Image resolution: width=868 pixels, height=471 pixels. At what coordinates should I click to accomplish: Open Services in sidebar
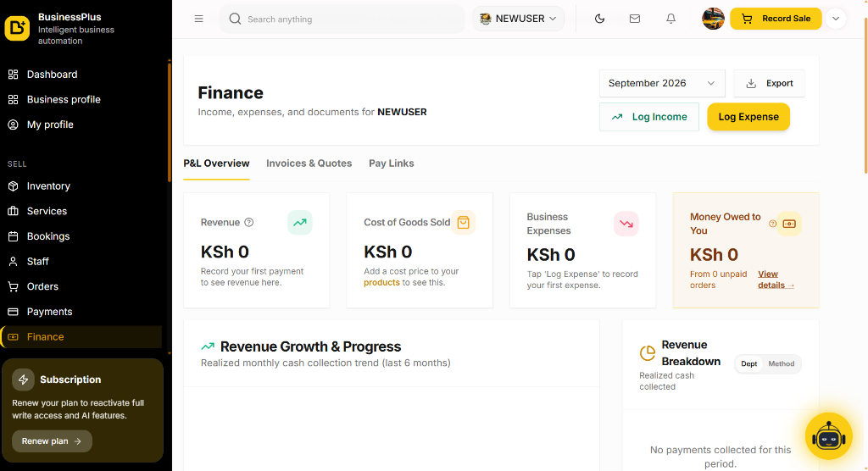[x=83, y=212]
